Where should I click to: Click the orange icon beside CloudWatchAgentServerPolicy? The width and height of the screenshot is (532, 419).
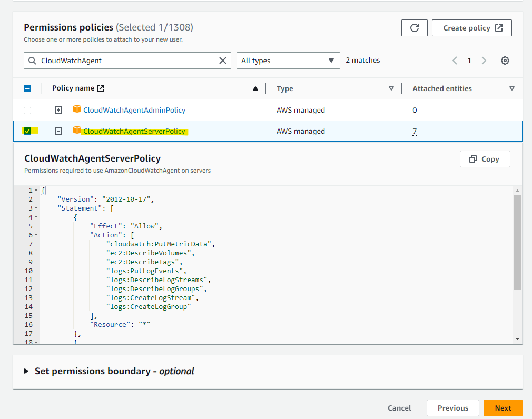(x=77, y=130)
